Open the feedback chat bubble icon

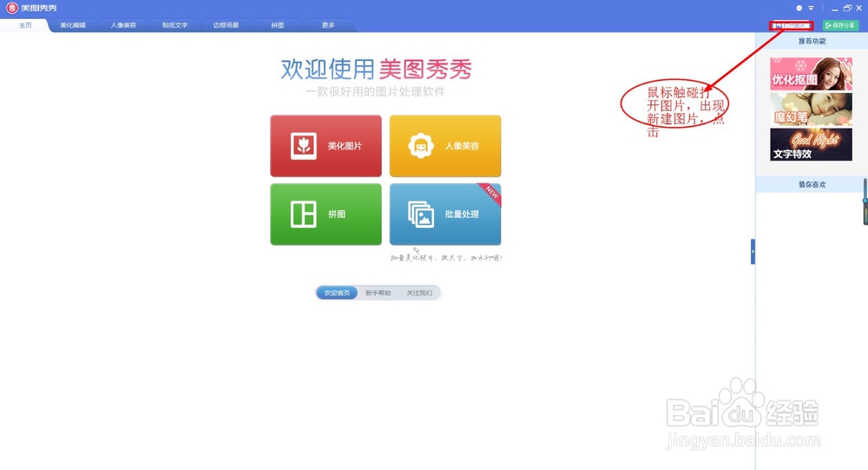click(x=799, y=9)
